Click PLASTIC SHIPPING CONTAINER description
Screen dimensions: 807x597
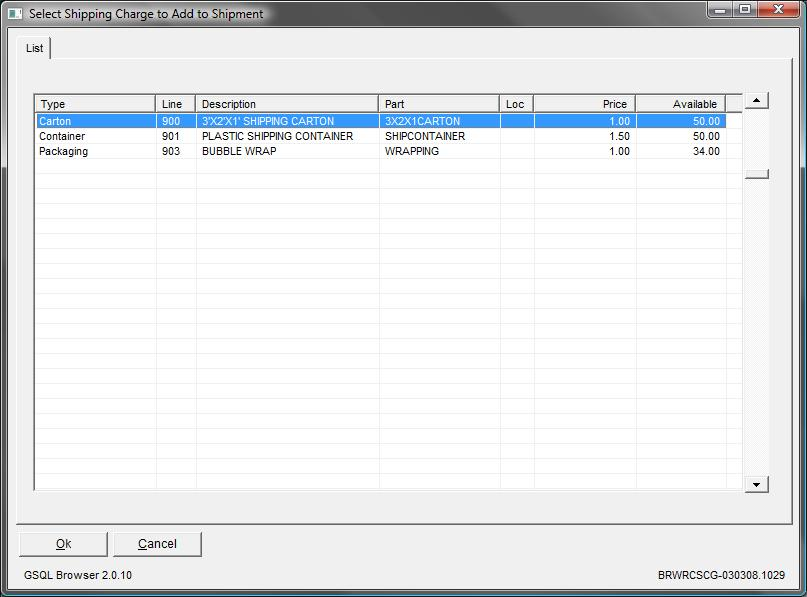tap(277, 136)
